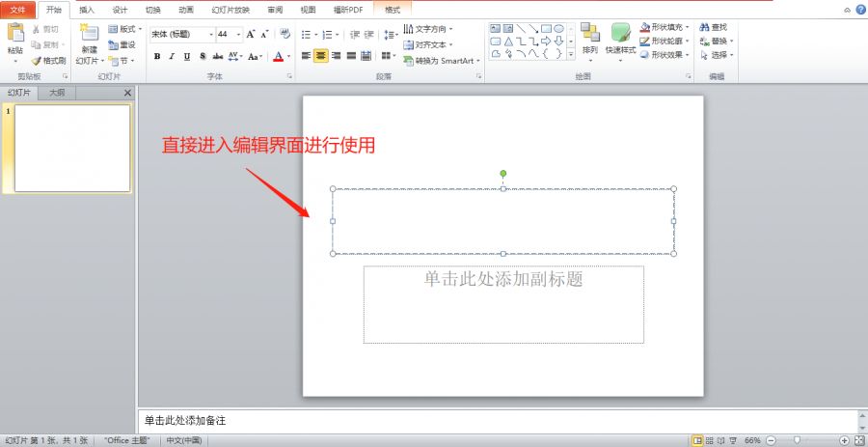Click the Format Painter brush
This screenshot has height=447, width=868.
pos(48,61)
